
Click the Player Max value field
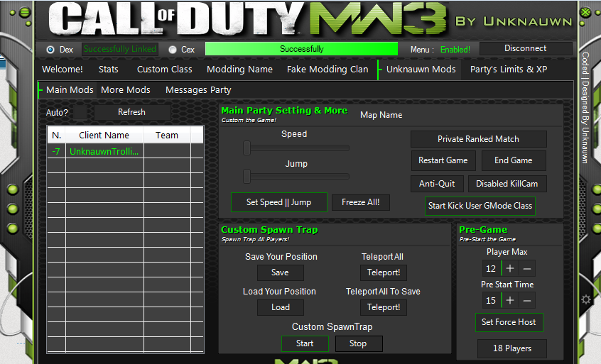point(491,269)
